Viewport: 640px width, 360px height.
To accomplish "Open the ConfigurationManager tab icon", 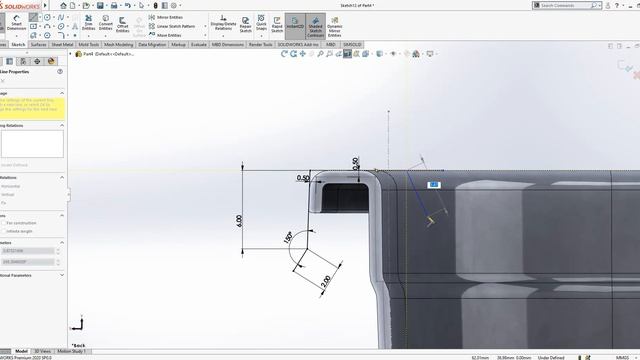I will point(23,61).
